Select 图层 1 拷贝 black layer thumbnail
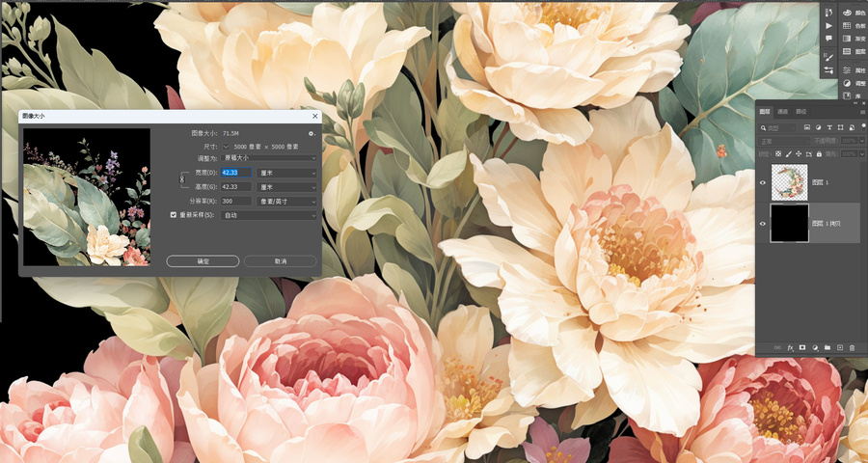The image size is (868, 463). 789,223
